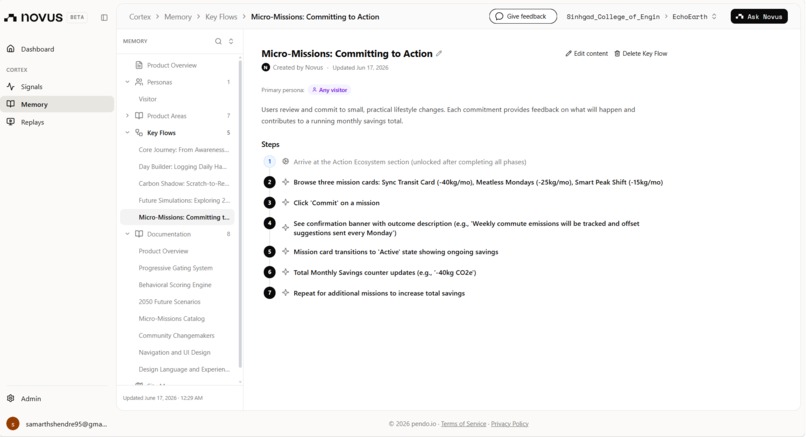Open the Carbon Shadow key flow

point(184,184)
